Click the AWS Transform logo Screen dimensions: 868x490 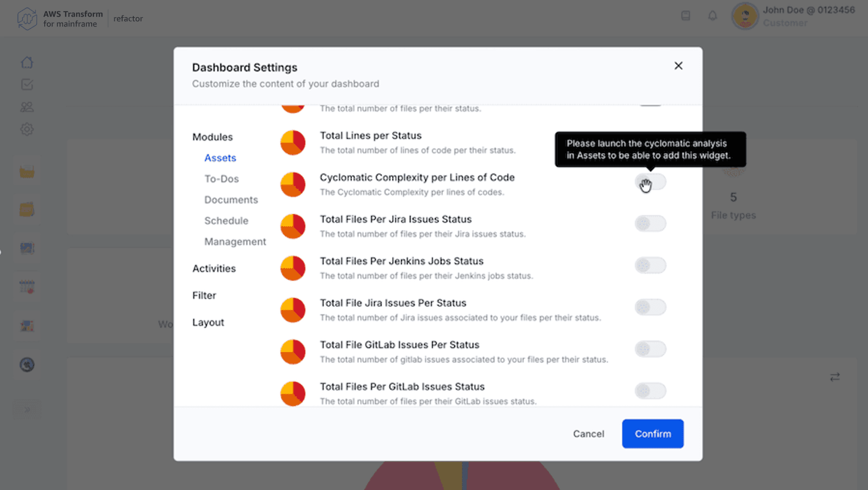(x=27, y=19)
